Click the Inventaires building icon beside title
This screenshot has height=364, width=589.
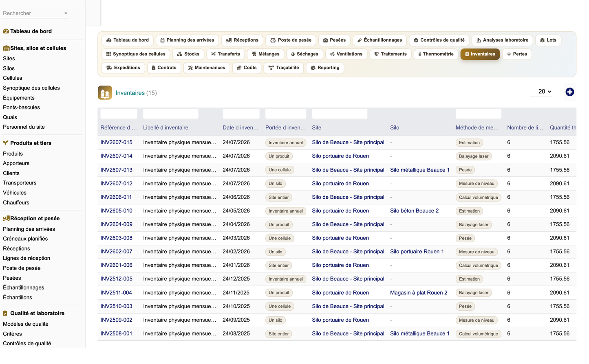105,93
